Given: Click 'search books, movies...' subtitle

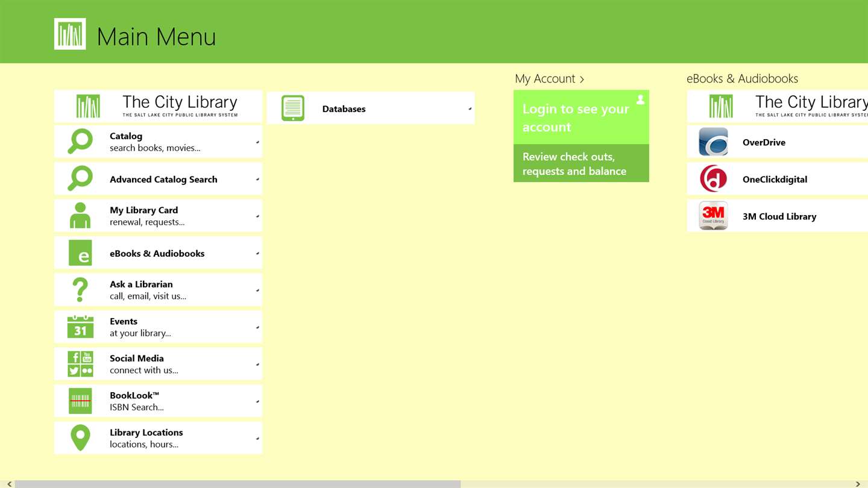Looking at the screenshot, I should (x=155, y=148).
